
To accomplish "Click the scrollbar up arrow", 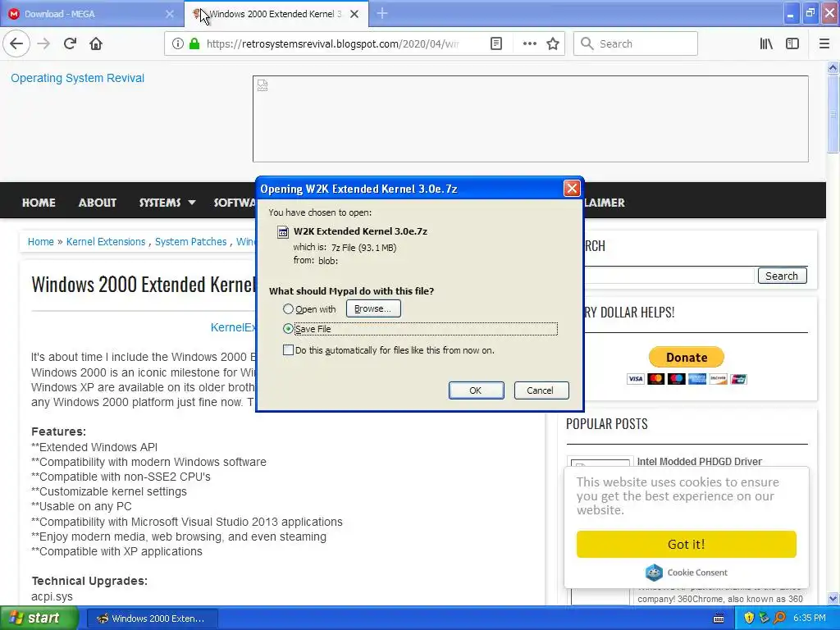I will pyautogui.click(x=833, y=67).
